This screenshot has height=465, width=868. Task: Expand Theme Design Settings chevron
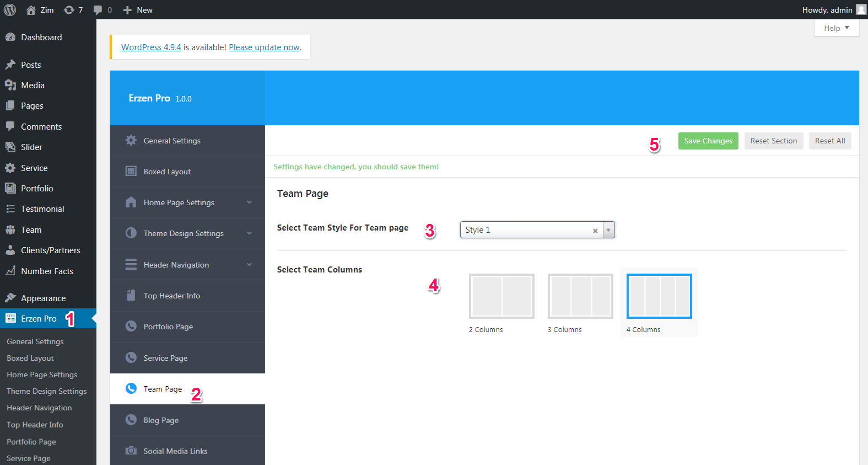click(x=249, y=233)
